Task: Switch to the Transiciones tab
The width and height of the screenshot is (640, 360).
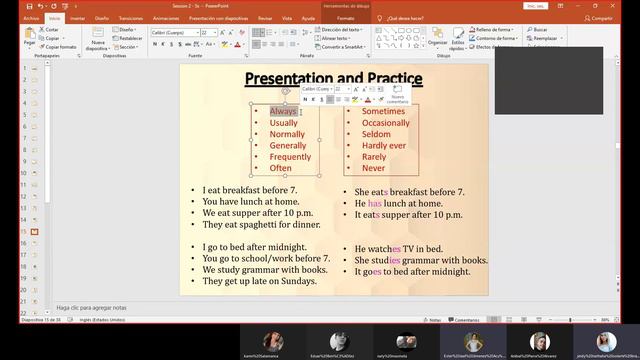Action: (131, 18)
